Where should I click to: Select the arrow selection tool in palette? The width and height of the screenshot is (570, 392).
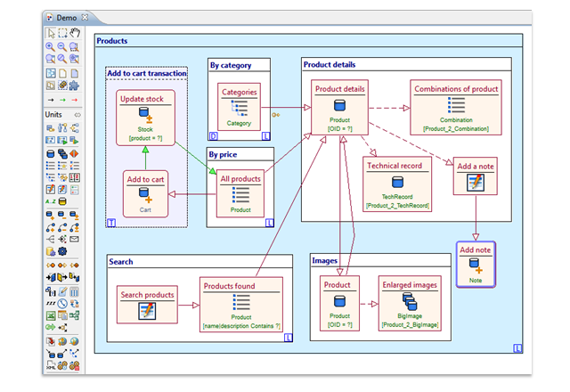pos(51,33)
